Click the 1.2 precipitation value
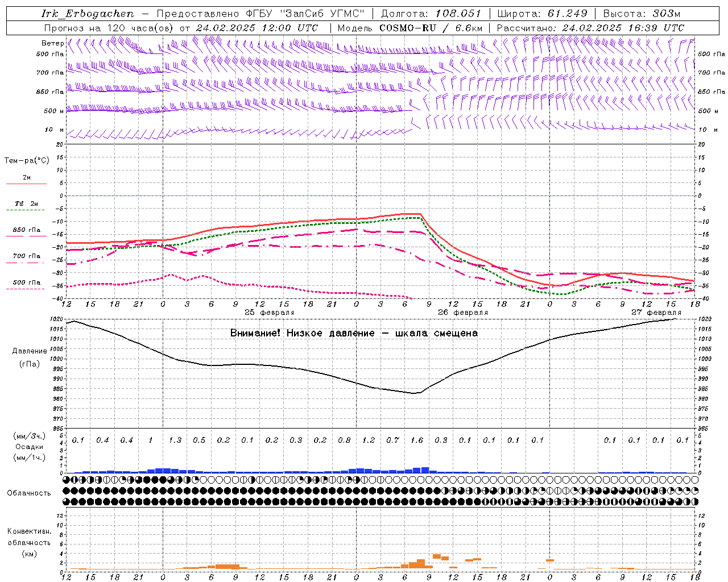728x582 pixels. (x=369, y=440)
